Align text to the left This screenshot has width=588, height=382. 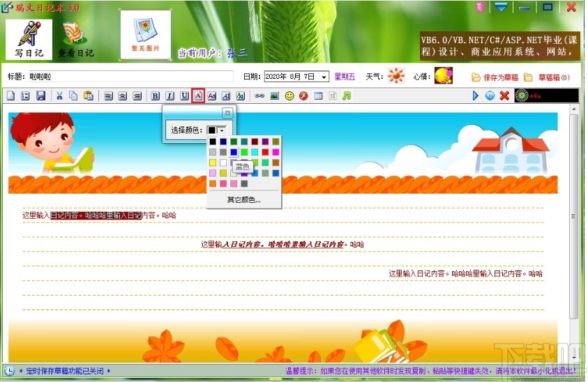108,96
